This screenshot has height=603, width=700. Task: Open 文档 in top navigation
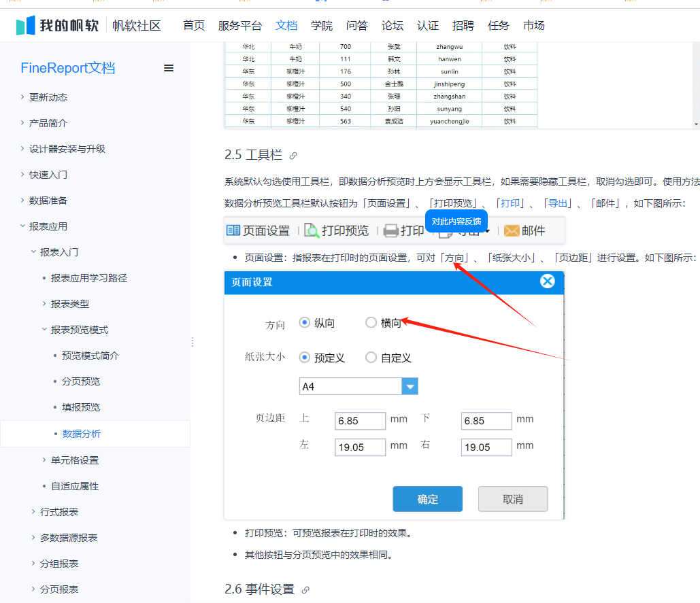coord(286,25)
